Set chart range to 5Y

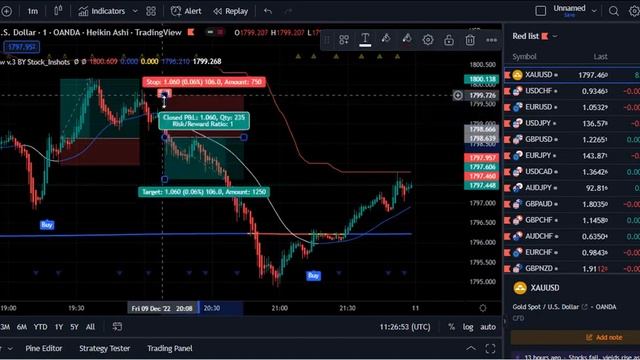click(74, 327)
